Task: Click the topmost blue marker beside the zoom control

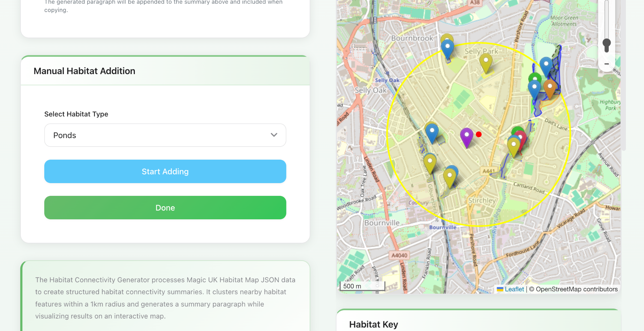Action: (x=546, y=66)
